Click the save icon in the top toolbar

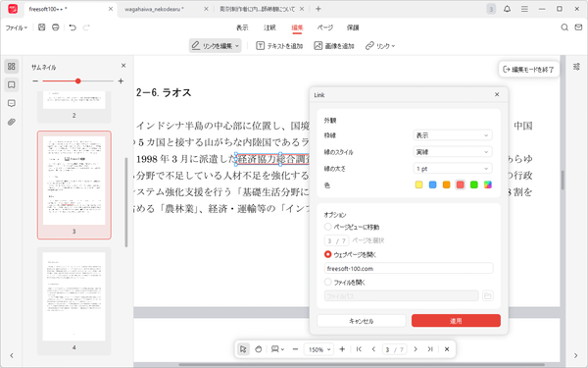(41, 27)
